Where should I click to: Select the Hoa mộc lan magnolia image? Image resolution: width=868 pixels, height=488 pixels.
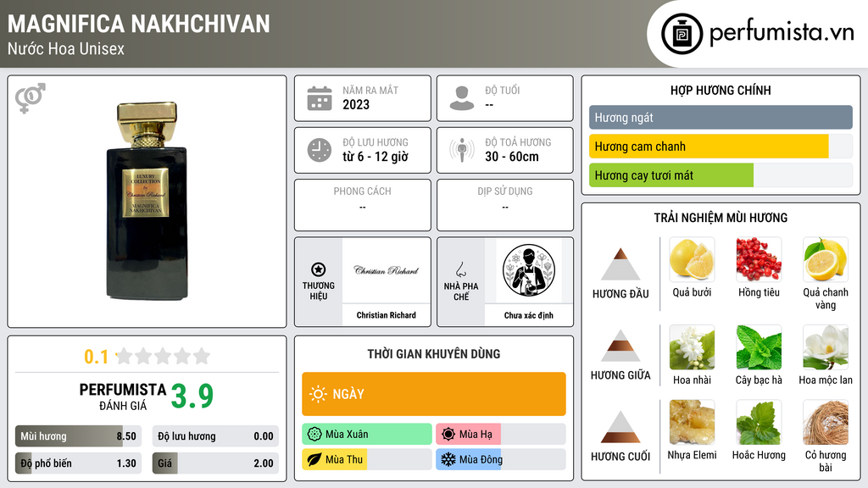826,347
